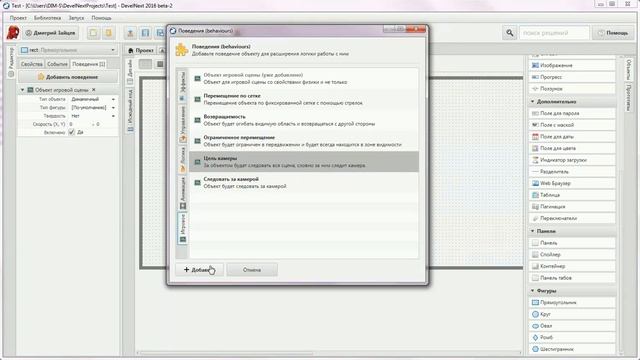Select the Ограниченное перемещение behaviour
The height and width of the screenshot is (360, 640).
(304, 141)
